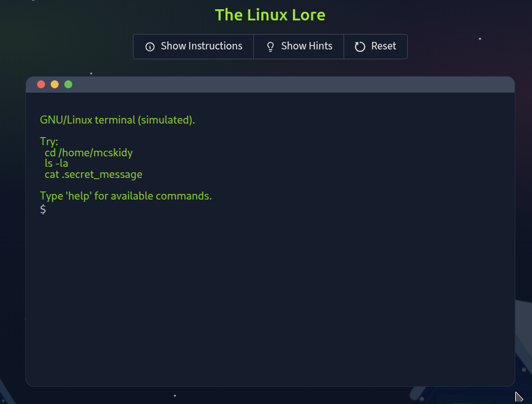Click the 'cat .secret_message' suggested command
Image resolution: width=532 pixels, height=404 pixels.
[x=93, y=175]
